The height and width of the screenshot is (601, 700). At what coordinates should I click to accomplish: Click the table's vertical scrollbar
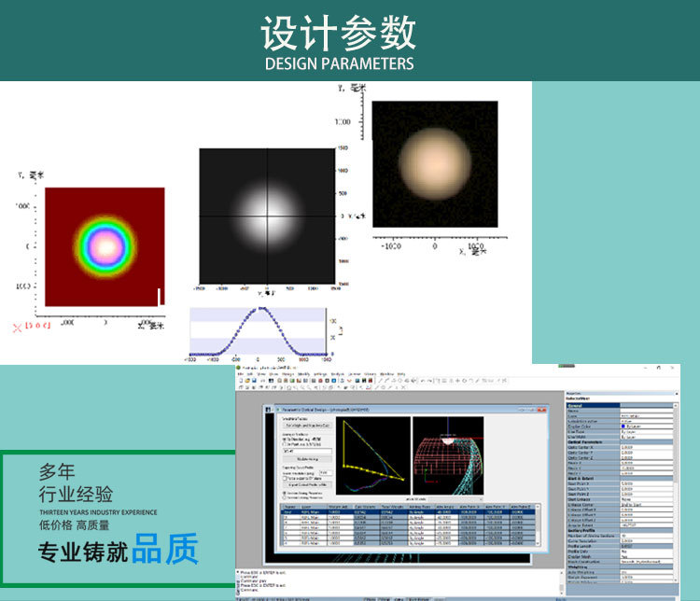[537, 524]
